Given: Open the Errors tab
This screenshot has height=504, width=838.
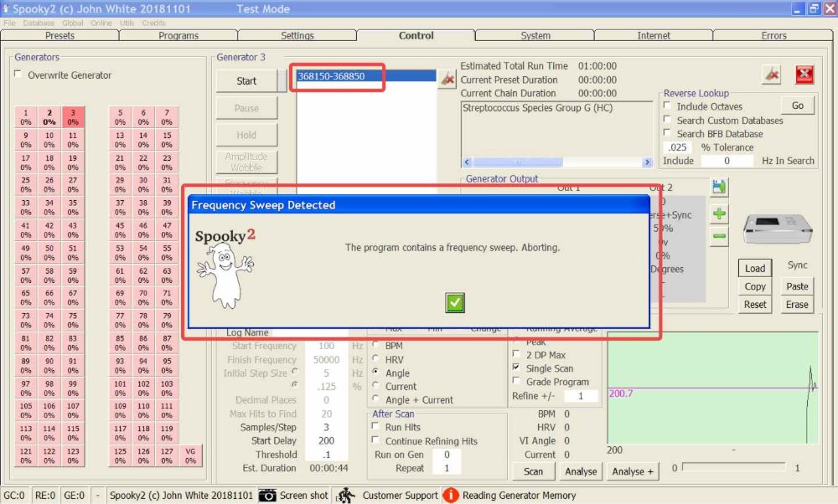Looking at the screenshot, I should click(x=773, y=35).
